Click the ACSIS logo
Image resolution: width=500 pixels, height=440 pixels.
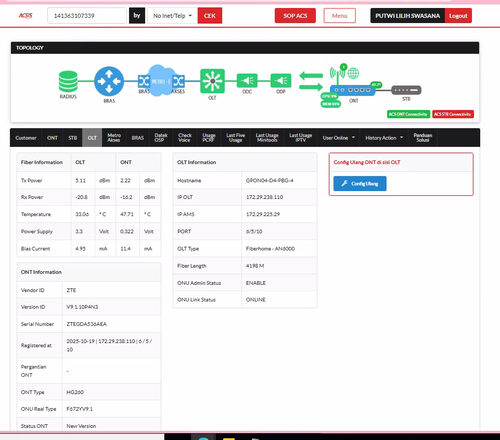25,16
